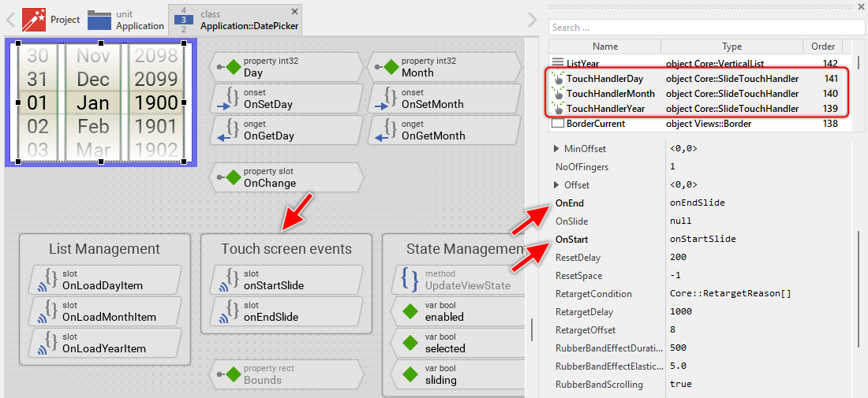Navigate back with left chevron arrow
This screenshot has width=868, height=398.
coord(10,19)
